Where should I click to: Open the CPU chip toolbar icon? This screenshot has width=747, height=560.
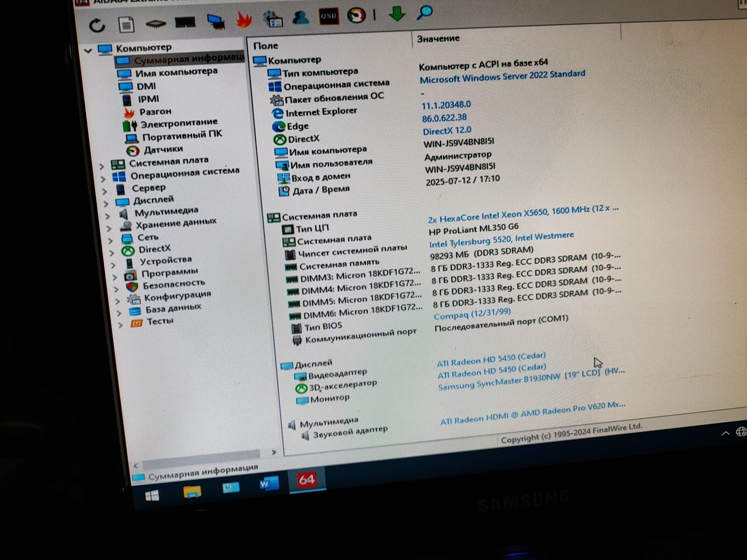click(155, 24)
